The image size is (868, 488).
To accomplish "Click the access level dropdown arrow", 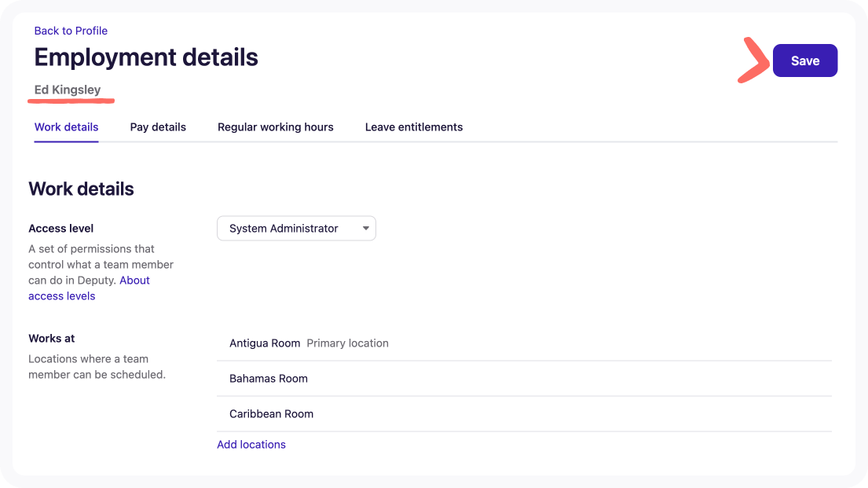I will click(x=365, y=229).
